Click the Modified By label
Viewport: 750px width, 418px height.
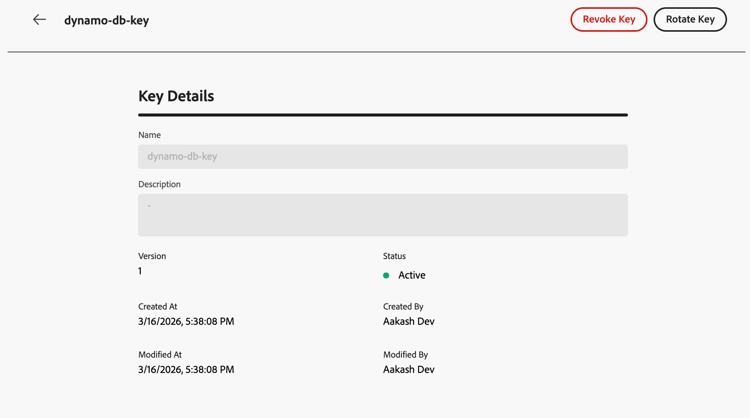click(x=405, y=355)
